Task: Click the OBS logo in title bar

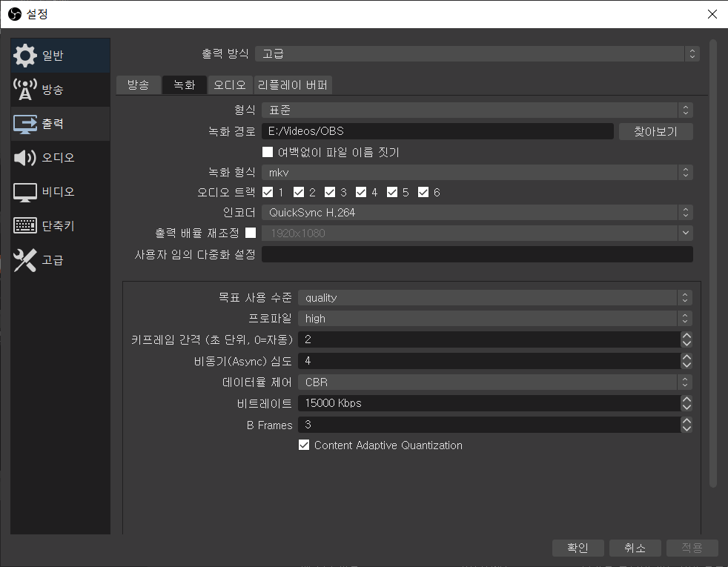Action: click(x=14, y=14)
